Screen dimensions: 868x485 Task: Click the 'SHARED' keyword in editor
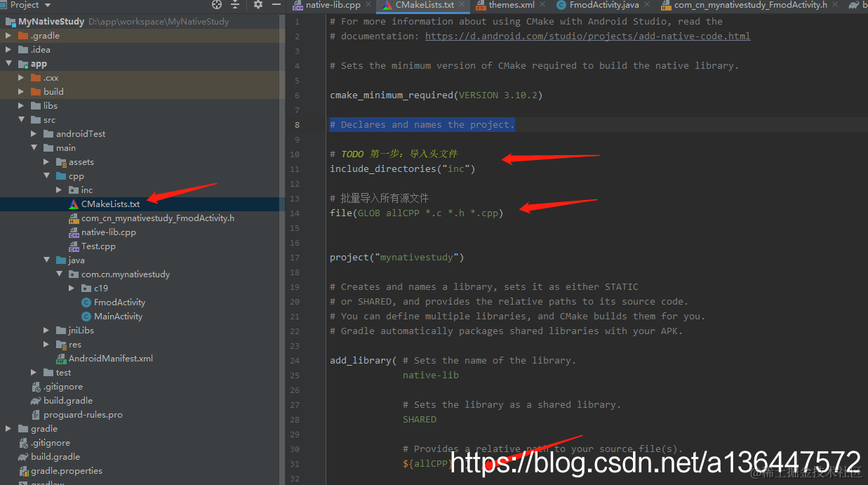(x=419, y=420)
